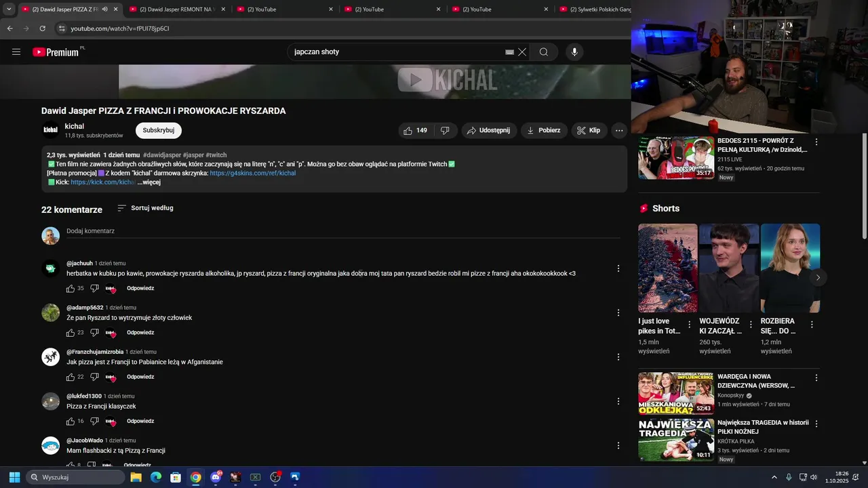Image resolution: width=868 pixels, height=488 pixels.
Task: Click taskbar Wyszukaj search box
Action: coord(75,477)
